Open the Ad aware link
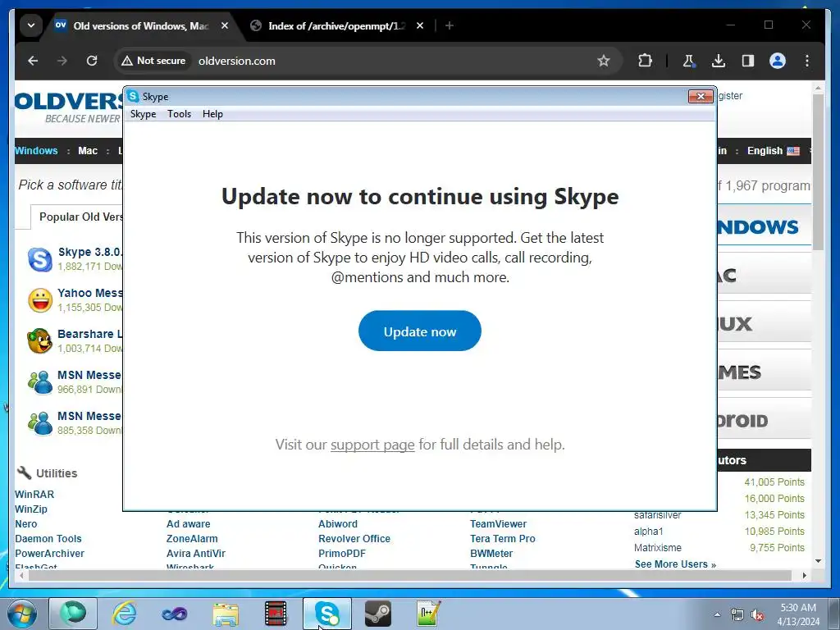840x630 pixels. click(188, 523)
